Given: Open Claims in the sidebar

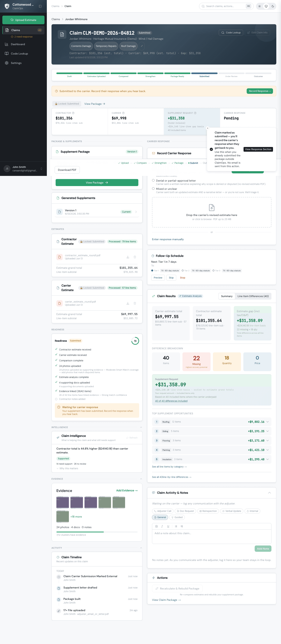Looking at the screenshot, I should [x=23, y=30].
